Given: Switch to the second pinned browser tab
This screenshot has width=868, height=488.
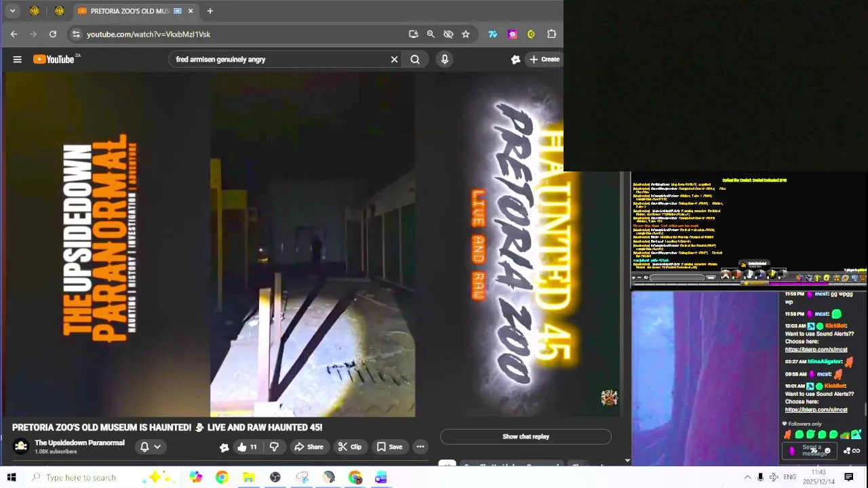Looking at the screenshot, I should coord(59,11).
